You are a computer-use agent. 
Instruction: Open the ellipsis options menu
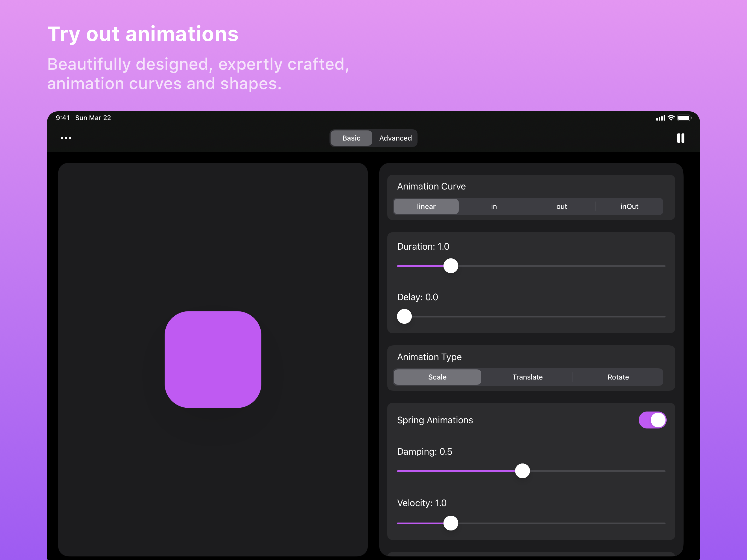(66, 138)
